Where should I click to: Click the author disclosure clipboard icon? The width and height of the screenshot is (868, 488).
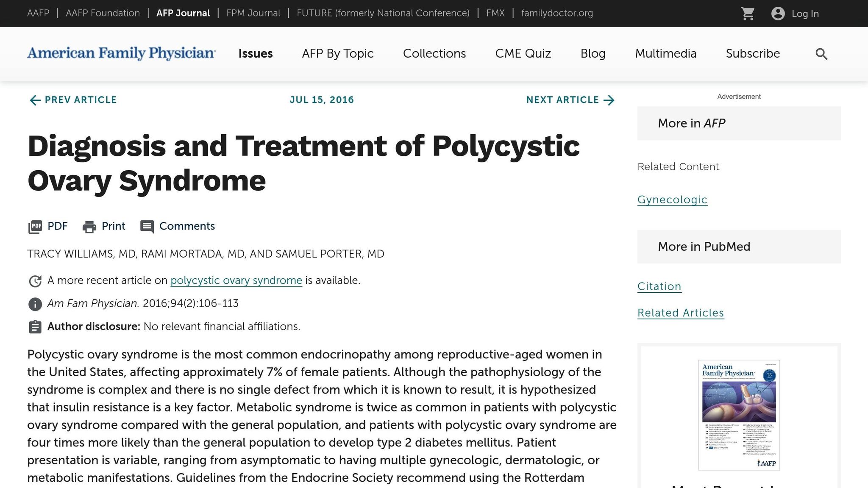[x=35, y=327]
